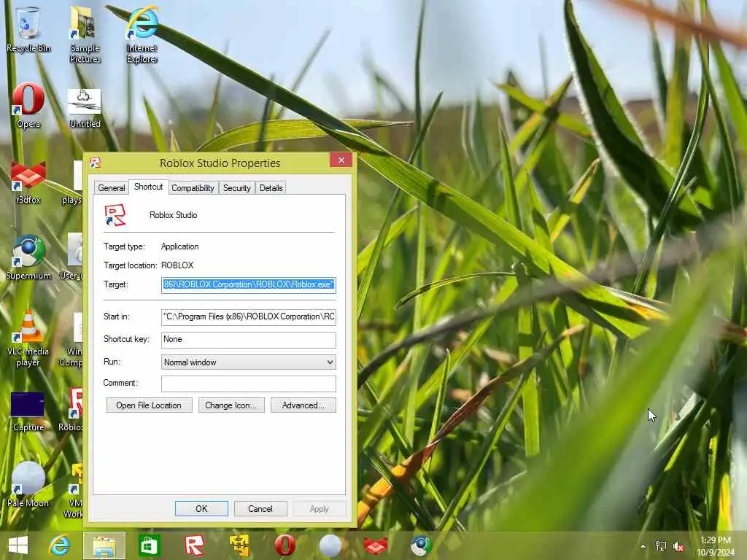The height and width of the screenshot is (560, 747).
Task: Switch to the Shortcut tab
Action: (148, 187)
